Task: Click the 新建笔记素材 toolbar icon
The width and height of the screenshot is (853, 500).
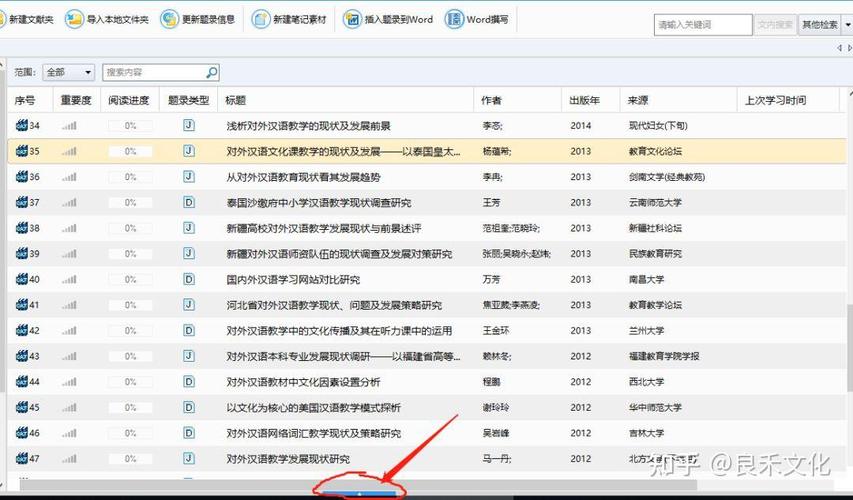Action: (261, 20)
